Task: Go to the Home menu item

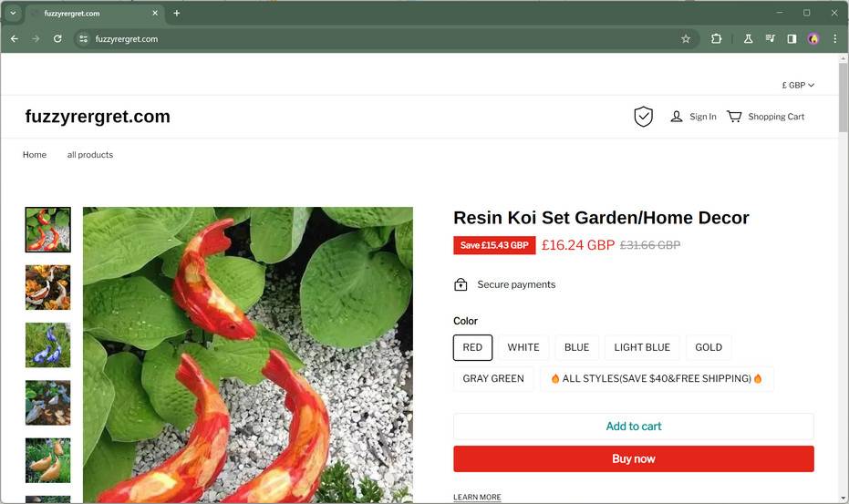Action: [35, 155]
